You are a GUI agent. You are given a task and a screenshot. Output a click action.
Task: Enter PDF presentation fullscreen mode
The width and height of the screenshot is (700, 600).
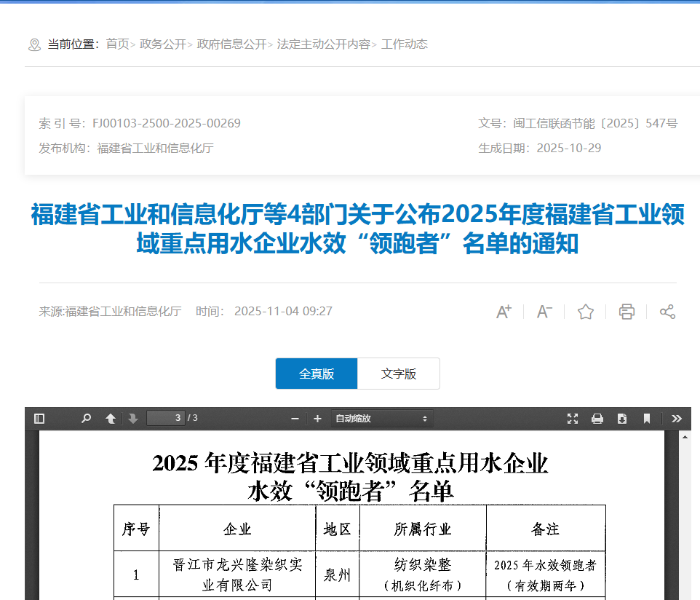pos(573,419)
